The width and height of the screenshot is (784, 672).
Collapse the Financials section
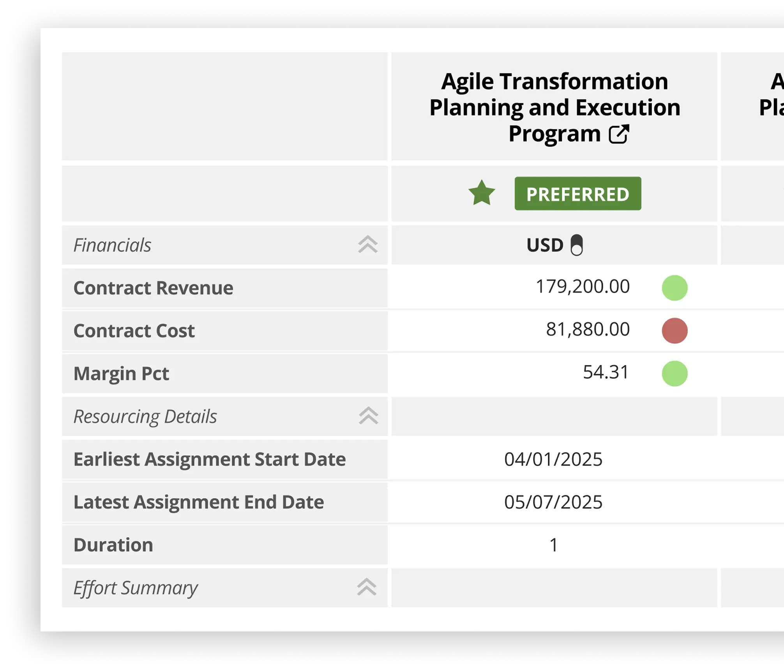pos(367,245)
